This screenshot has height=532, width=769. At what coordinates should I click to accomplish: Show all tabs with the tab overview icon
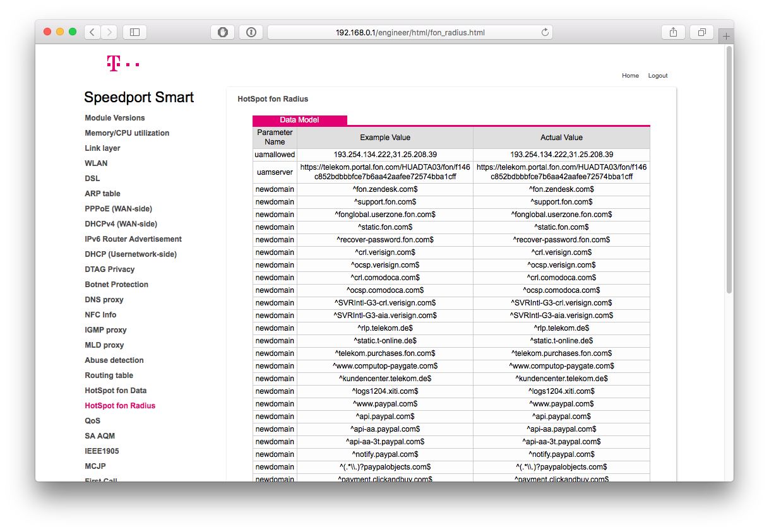tap(701, 32)
